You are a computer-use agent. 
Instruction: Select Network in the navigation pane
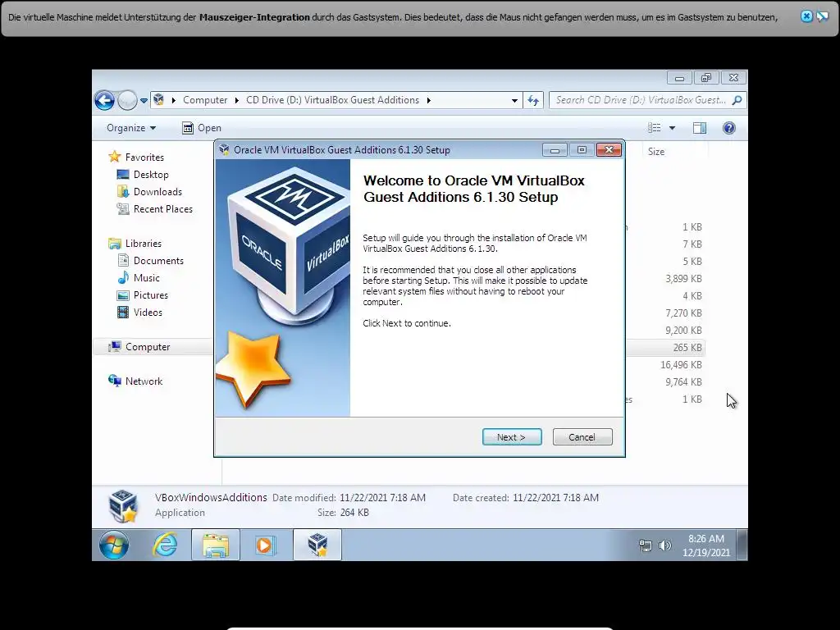tap(135, 381)
